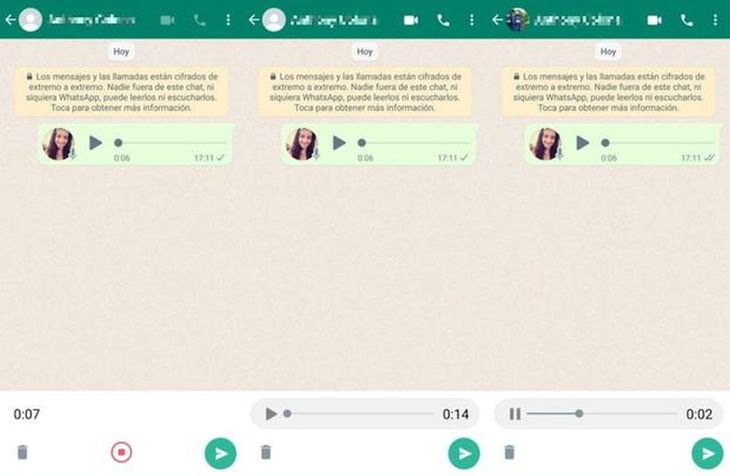Start video call in the first leftmost chat
This screenshot has height=476, width=730.
(x=168, y=20)
